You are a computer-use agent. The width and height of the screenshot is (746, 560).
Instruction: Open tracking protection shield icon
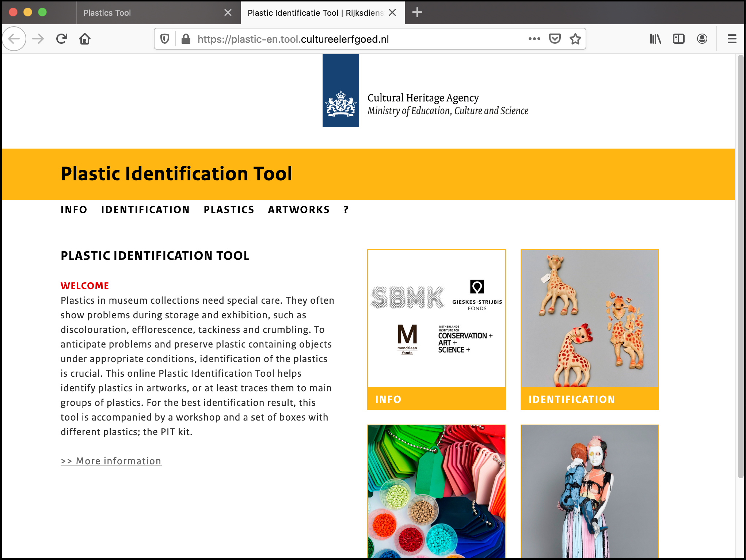(x=165, y=39)
